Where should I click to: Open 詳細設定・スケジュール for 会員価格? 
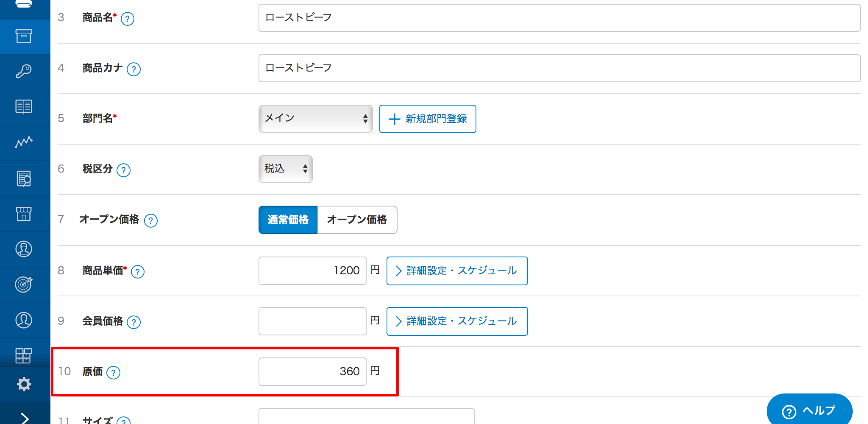click(457, 321)
